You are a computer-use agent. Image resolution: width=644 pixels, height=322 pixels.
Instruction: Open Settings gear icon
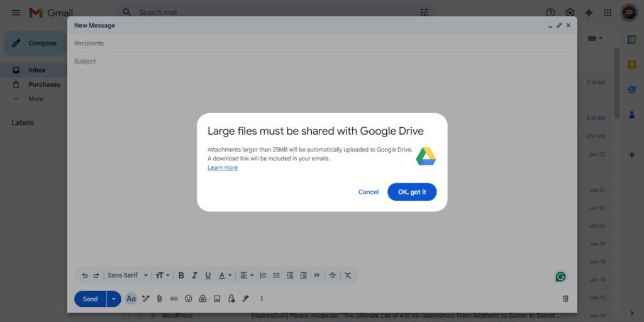coord(570,13)
